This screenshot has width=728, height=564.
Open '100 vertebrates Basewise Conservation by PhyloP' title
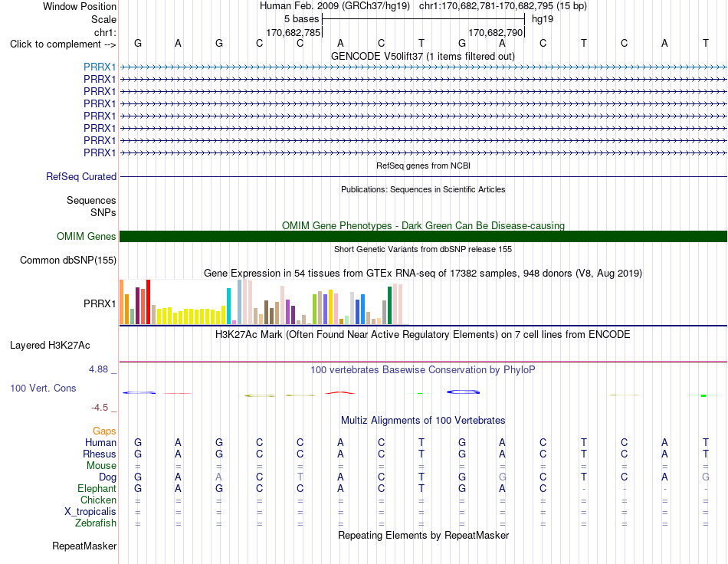423,369
